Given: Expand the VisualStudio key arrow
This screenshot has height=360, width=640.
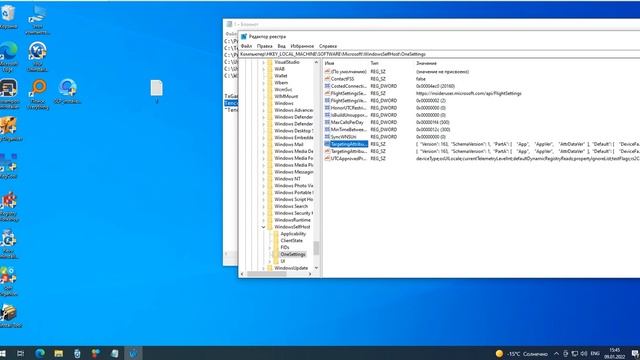Looking at the screenshot, I should (x=264, y=62).
